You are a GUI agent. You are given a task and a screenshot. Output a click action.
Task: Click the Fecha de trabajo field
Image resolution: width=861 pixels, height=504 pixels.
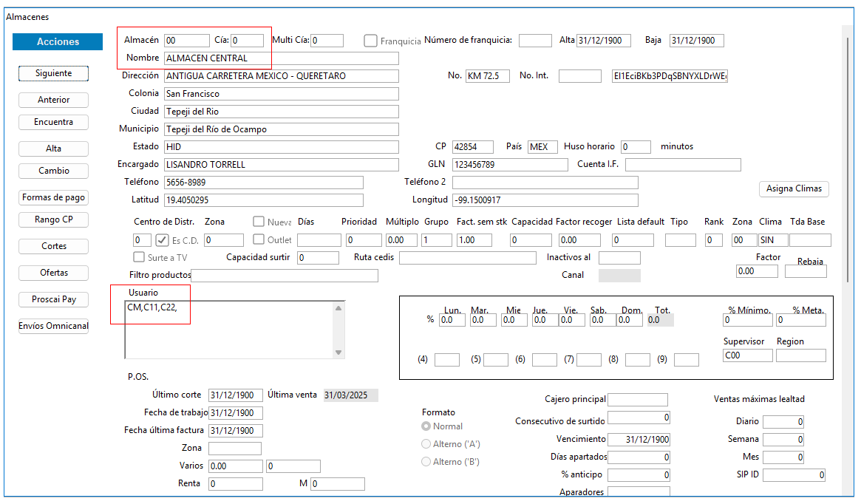(236, 413)
